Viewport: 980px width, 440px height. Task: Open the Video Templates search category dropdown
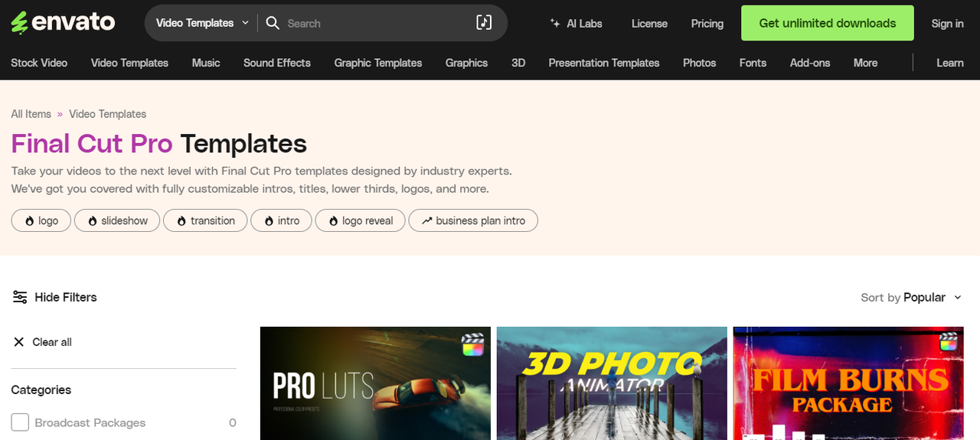pos(202,23)
